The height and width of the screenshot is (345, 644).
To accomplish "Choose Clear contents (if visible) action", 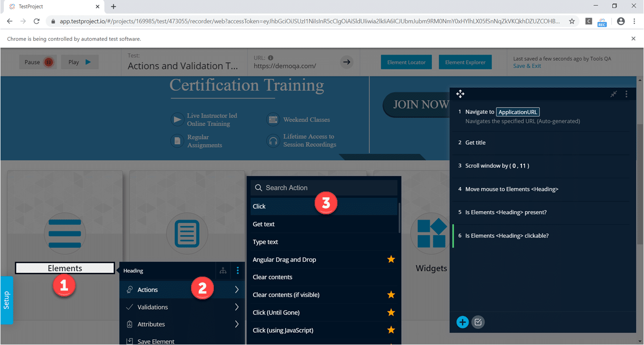I will pyautogui.click(x=324, y=295).
